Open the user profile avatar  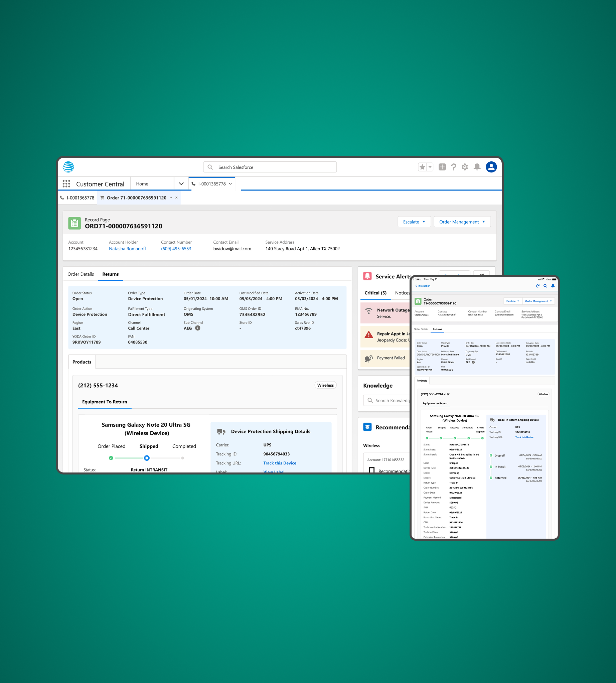pos(491,167)
